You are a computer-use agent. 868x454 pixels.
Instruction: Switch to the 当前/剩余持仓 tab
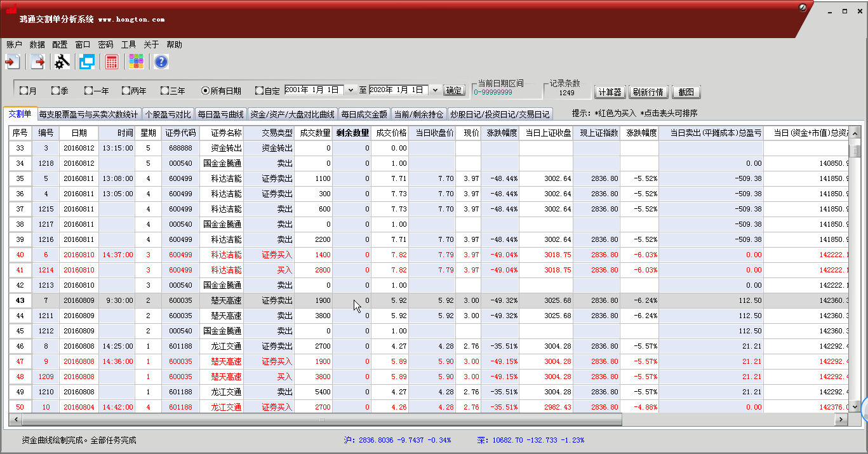(x=418, y=114)
